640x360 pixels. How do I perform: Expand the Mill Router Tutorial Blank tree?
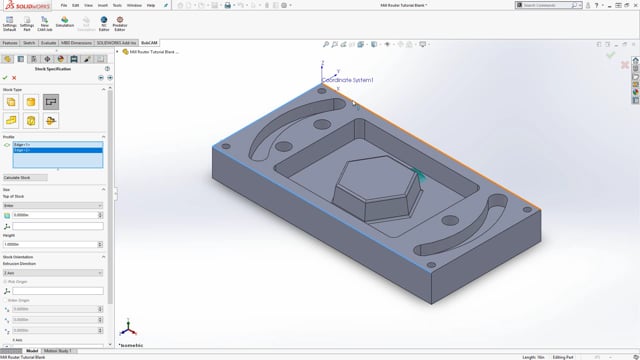click(x=118, y=52)
